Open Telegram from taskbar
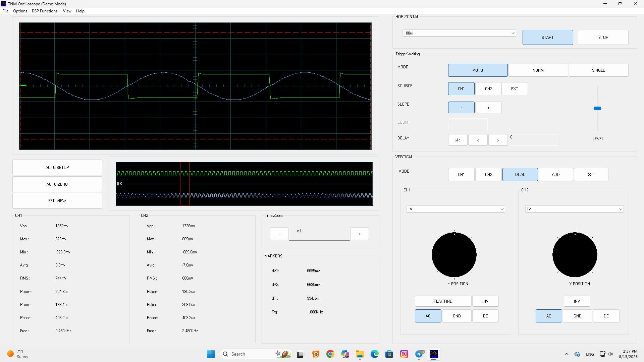This screenshot has width=644, height=362. [x=419, y=354]
